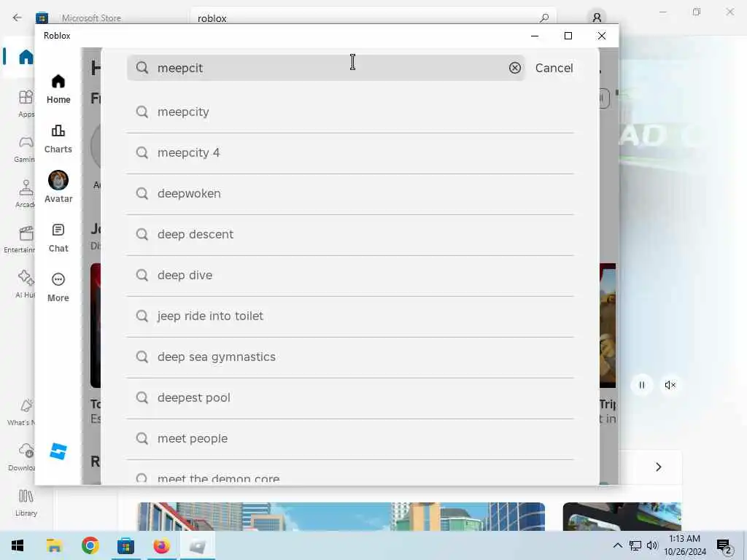Select the 'meepcity' suggestion
The width and height of the screenshot is (747, 560).
tap(350, 112)
